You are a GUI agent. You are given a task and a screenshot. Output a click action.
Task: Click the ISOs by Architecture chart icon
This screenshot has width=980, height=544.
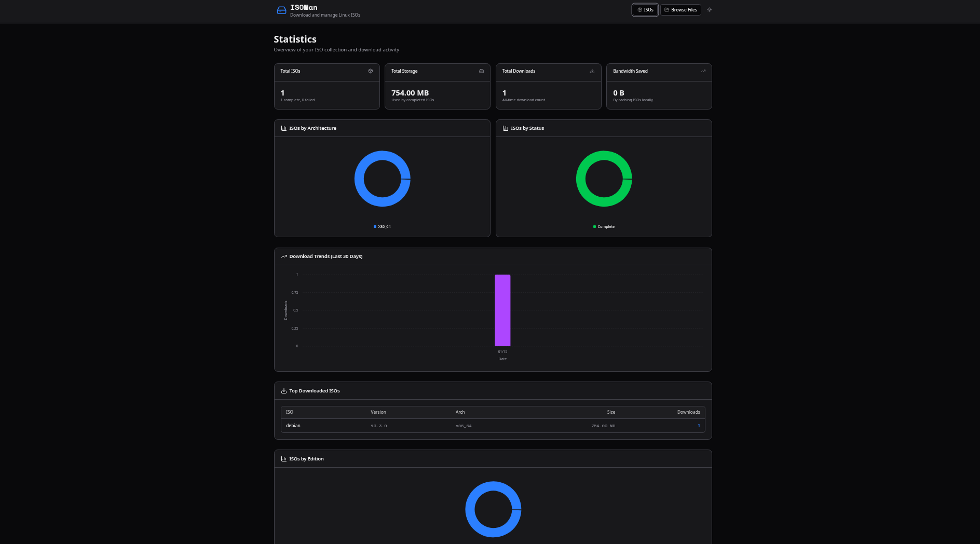[x=283, y=128]
